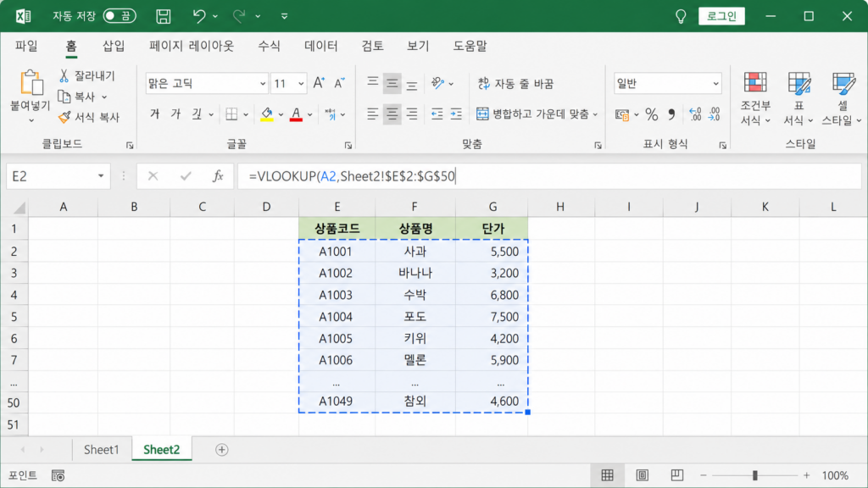Toggle wrap text (자동 줄 바꿈)
This screenshot has width=868, height=488.
click(515, 84)
